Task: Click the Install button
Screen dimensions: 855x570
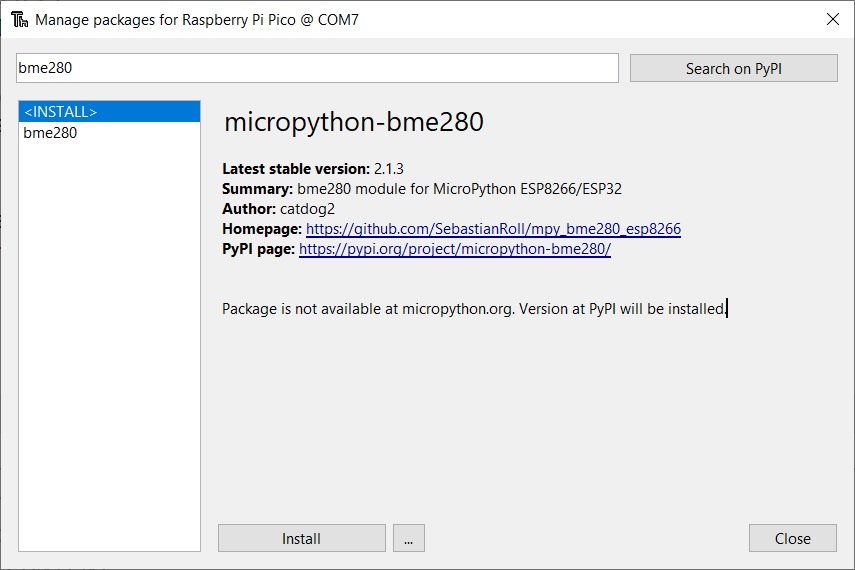Action: point(301,538)
